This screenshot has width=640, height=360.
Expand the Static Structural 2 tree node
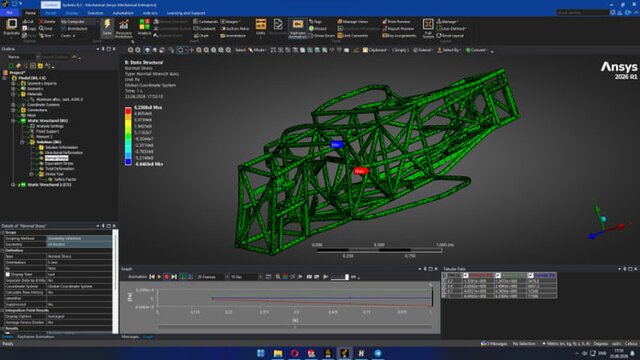(x=13, y=185)
